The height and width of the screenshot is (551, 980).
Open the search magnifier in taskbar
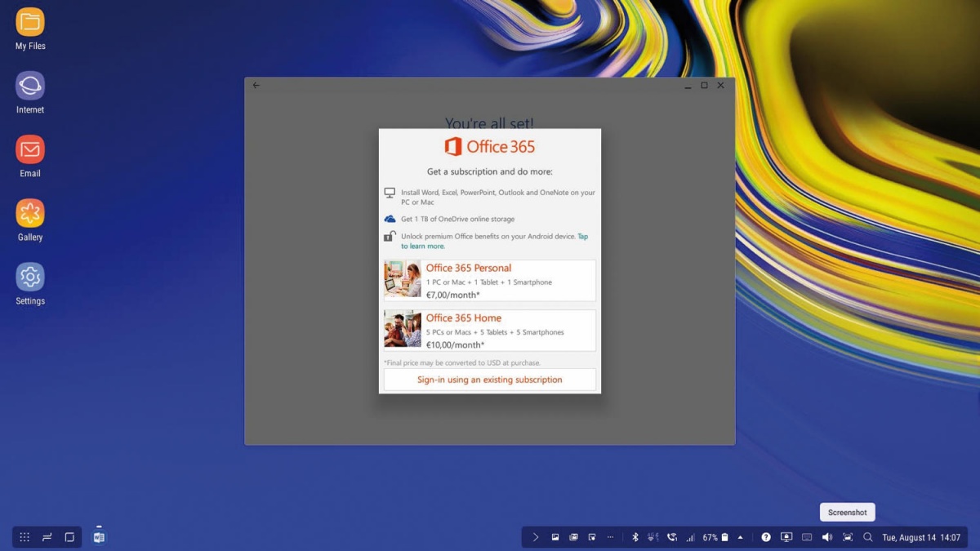pos(868,537)
